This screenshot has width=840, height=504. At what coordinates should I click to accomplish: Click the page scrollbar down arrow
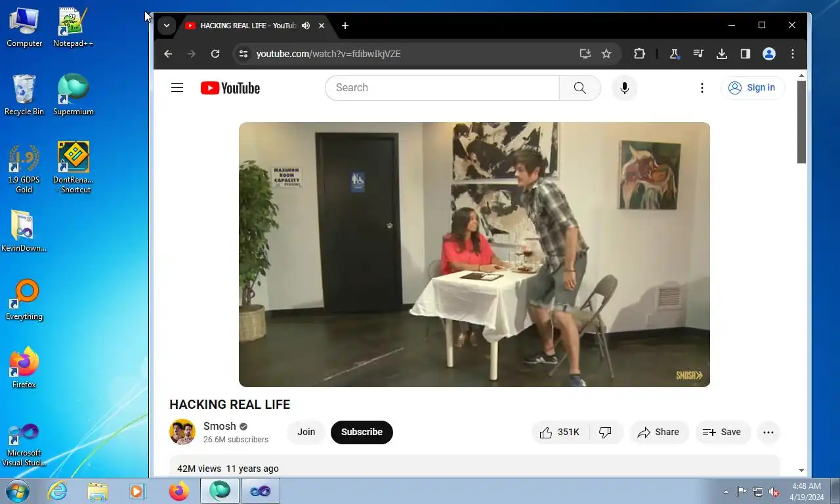[801, 470]
